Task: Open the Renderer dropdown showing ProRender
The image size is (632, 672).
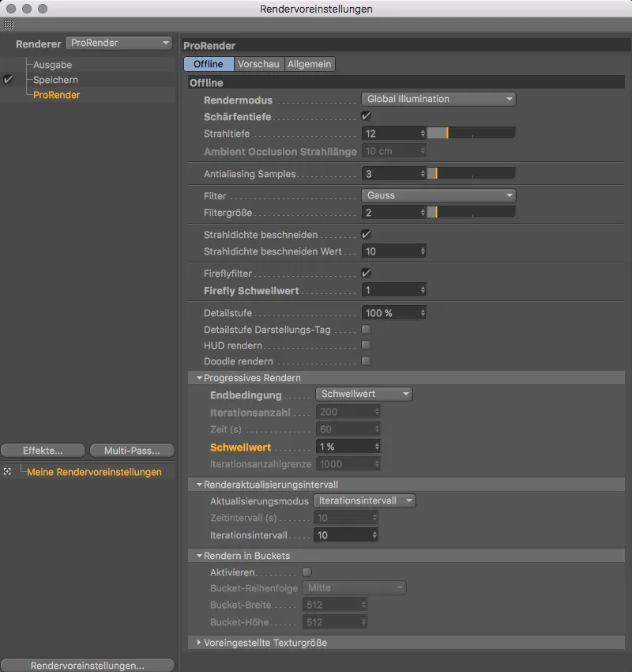Action: [x=118, y=43]
